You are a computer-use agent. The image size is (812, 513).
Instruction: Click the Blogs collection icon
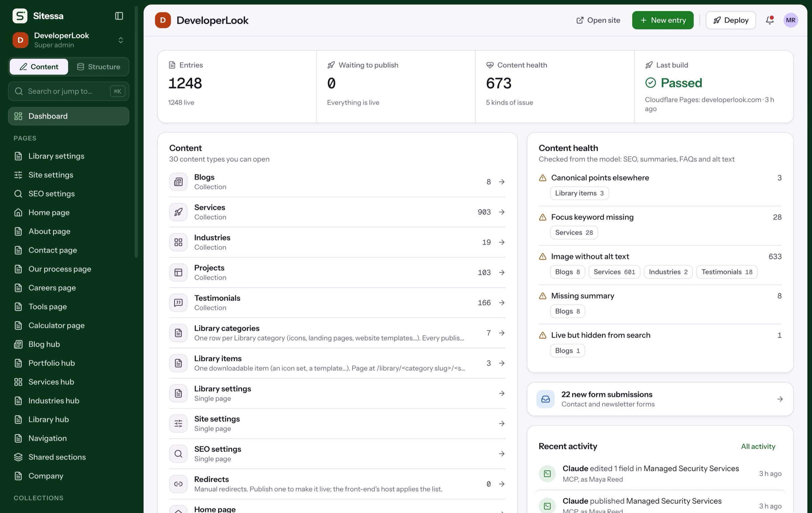coord(178,182)
